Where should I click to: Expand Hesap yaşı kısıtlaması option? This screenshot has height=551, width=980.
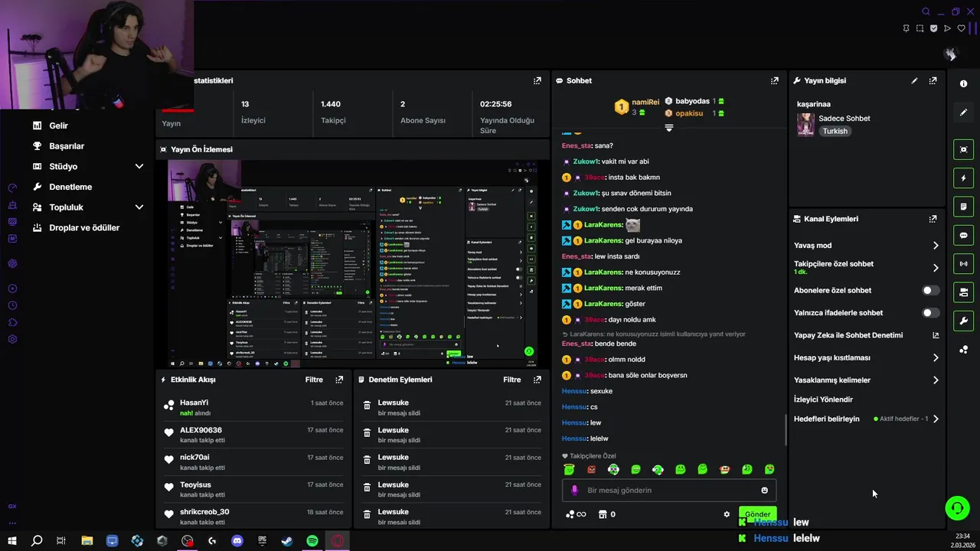(936, 357)
